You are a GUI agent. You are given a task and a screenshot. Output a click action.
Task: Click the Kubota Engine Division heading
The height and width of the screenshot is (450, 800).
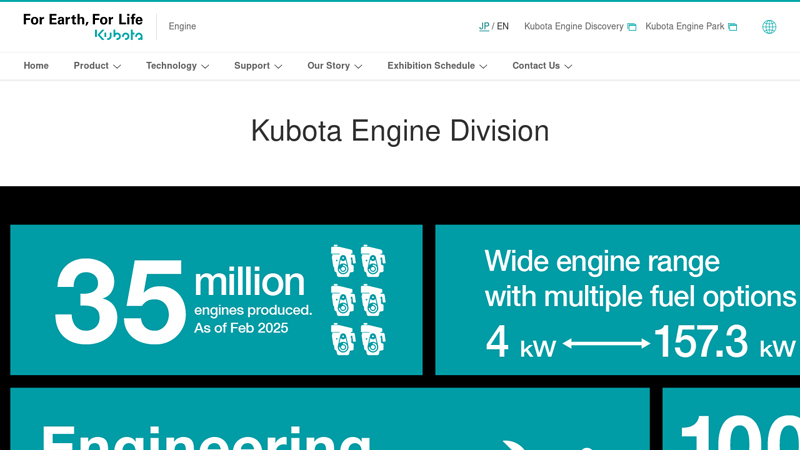[400, 131]
